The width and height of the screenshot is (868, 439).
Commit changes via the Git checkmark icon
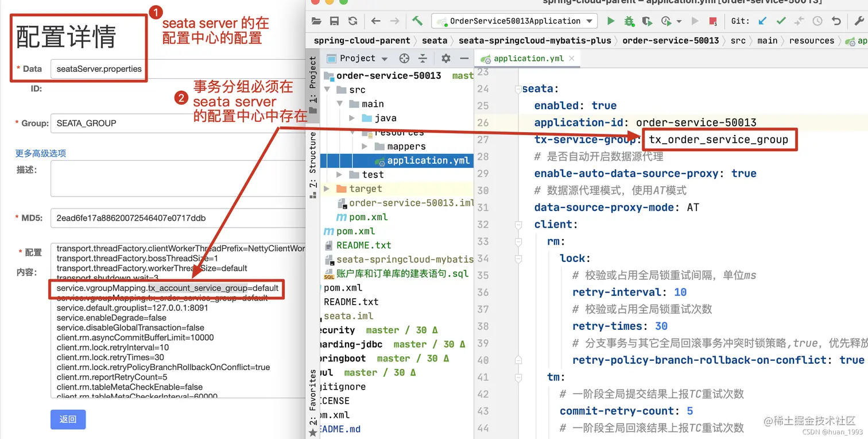pyautogui.click(x=781, y=21)
